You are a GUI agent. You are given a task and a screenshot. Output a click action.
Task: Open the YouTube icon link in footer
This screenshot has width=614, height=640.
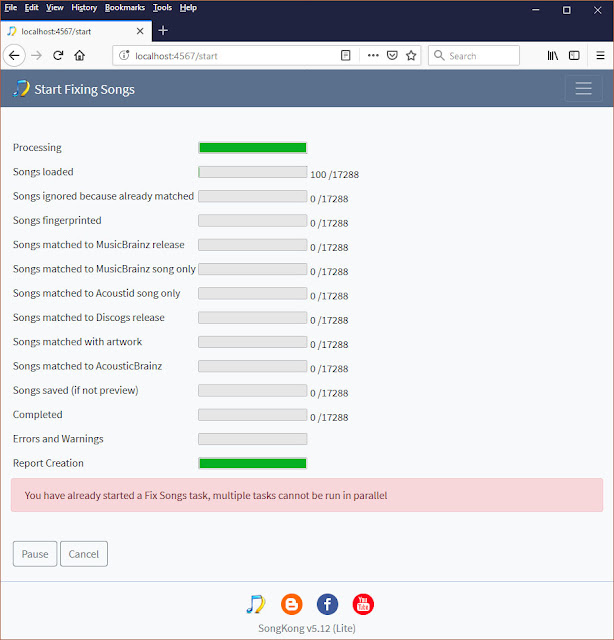tap(363, 604)
